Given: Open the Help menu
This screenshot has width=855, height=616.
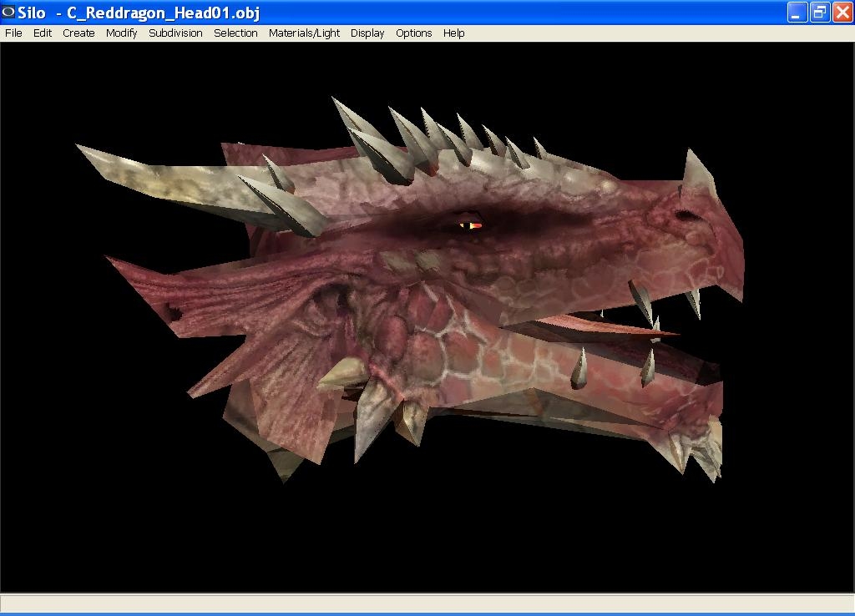Looking at the screenshot, I should 453,33.
